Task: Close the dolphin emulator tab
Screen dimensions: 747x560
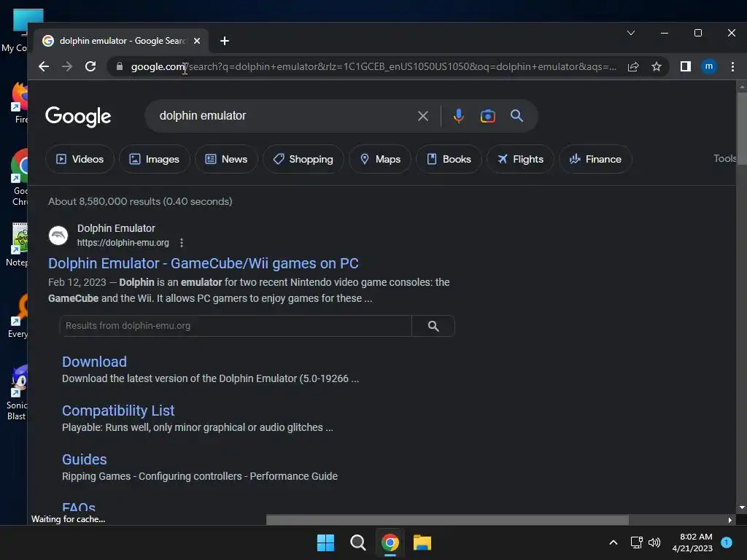Action: 197,41
